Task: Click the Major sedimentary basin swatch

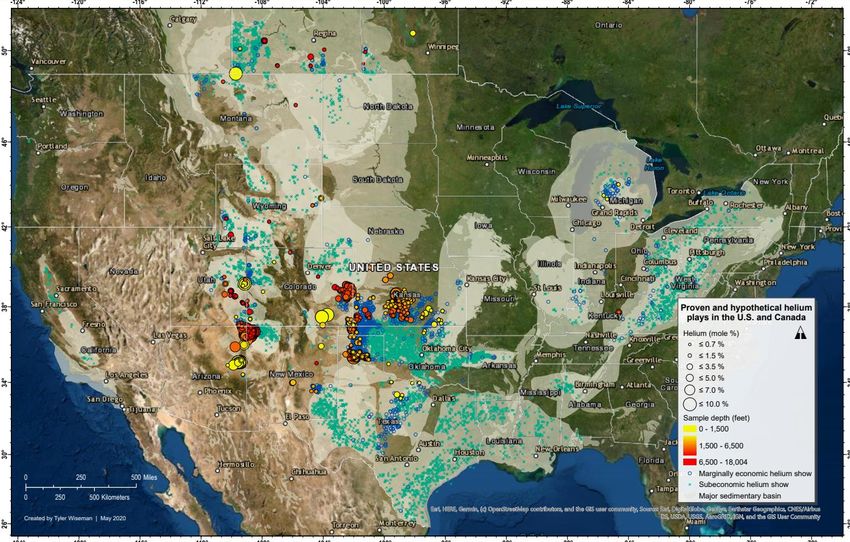Action: tap(689, 496)
